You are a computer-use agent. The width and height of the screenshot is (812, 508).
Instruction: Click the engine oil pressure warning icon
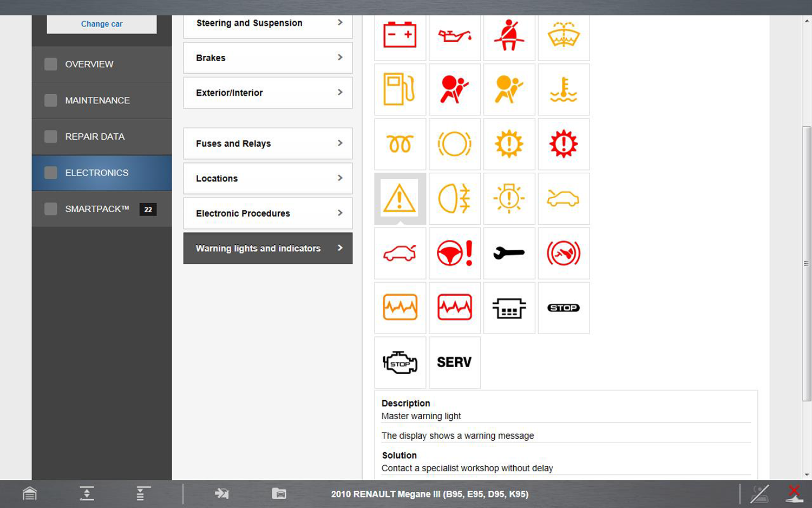click(455, 36)
